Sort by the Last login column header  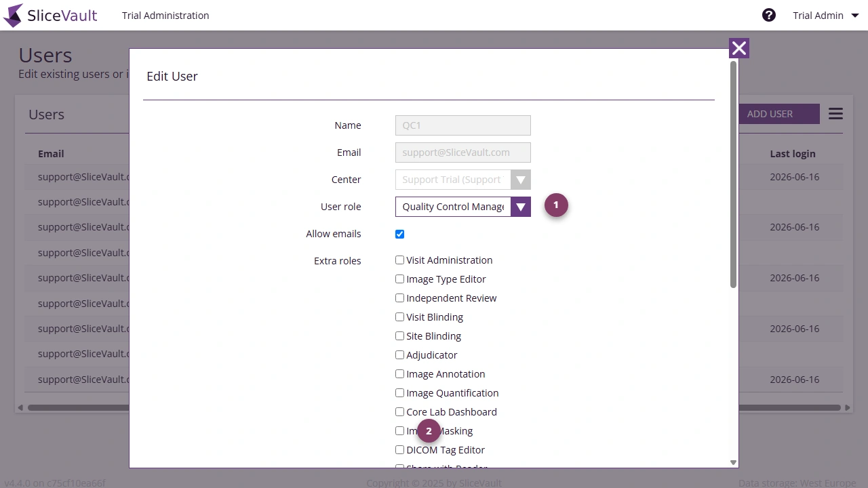793,154
